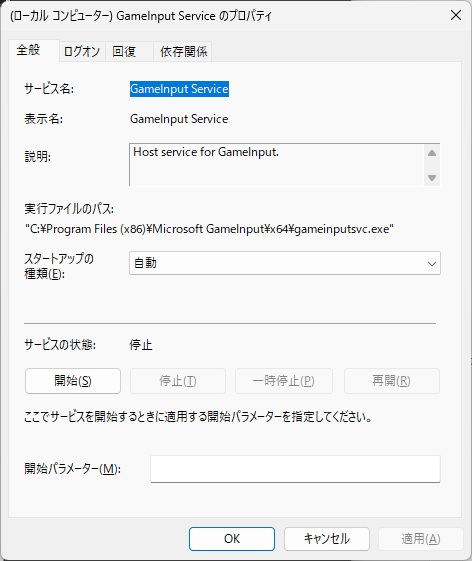Confirm the dialog with OK
This screenshot has height=561, width=472.
pyautogui.click(x=232, y=539)
